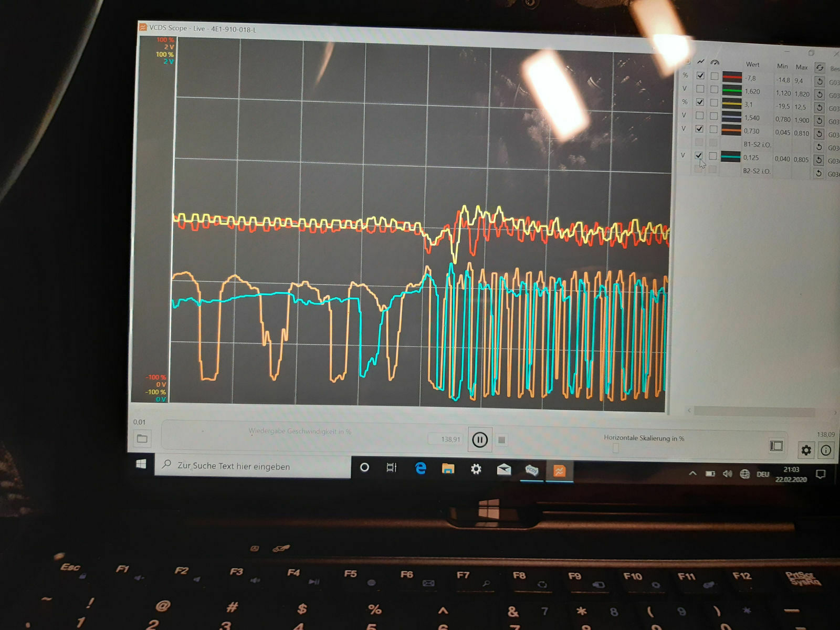Image resolution: width=840 pixels, height=630 pixels.
Task: Open the folder icon to load recording
Action: point(142,438)
